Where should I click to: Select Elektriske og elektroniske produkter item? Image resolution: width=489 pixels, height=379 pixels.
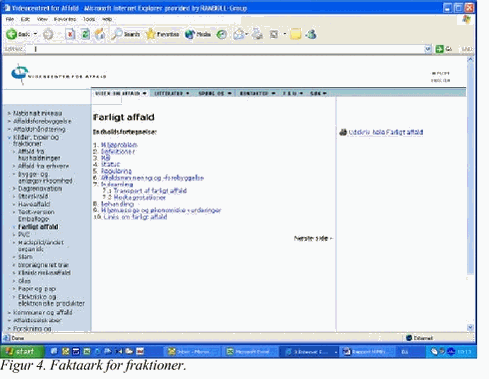[x=51, y=300]
